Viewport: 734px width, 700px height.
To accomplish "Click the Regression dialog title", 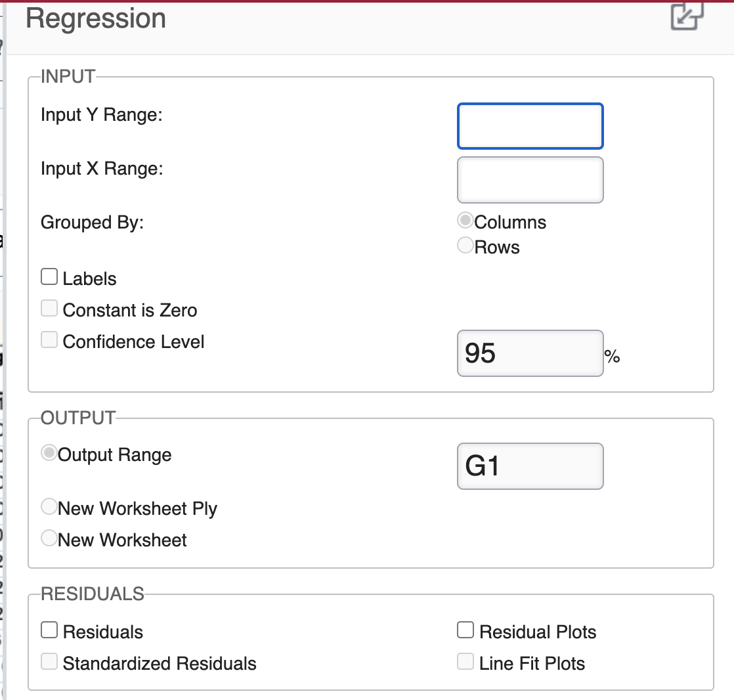I will pyautogui.click(x=95, y=18).
